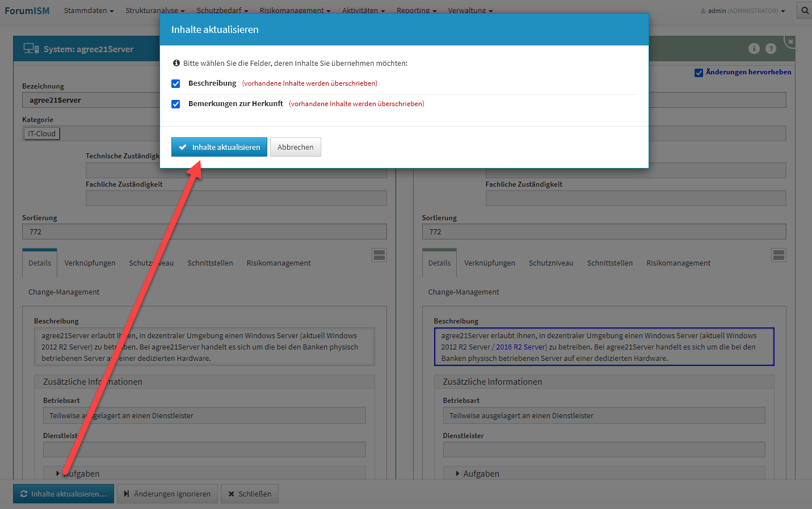Click right Betriebsart field
The width and height of the screenshot is (812, 509).
point(604,415)
